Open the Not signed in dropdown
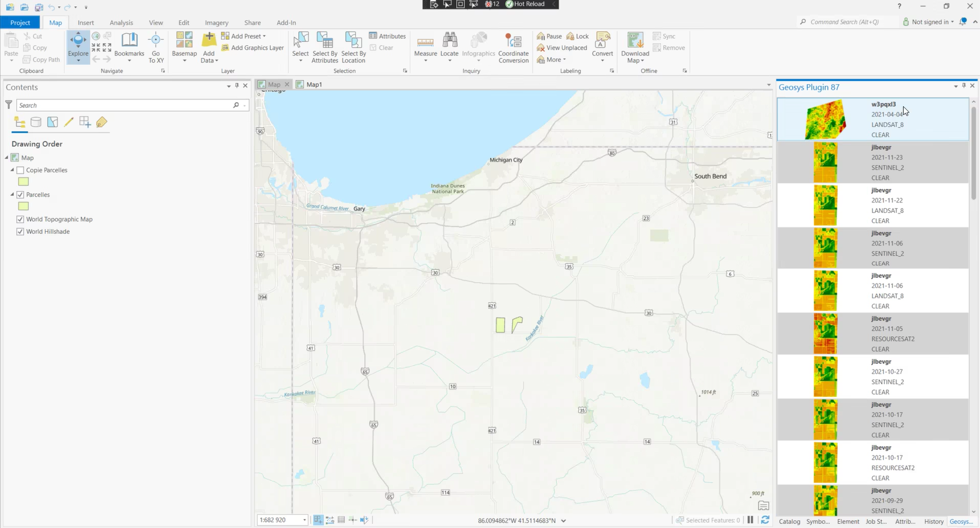This screenshot has height=528, width=980. [x=928, y=22]
